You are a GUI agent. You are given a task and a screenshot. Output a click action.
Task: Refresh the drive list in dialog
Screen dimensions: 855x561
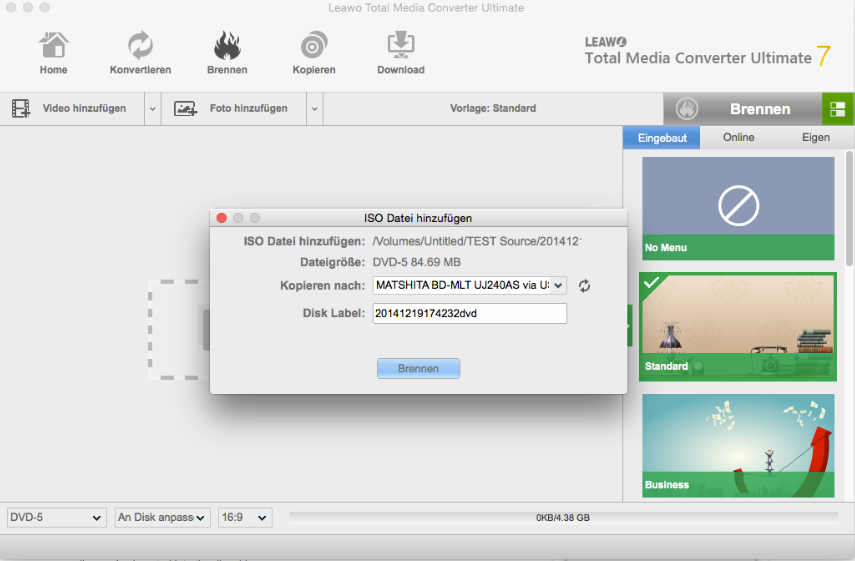pos(584,286)
